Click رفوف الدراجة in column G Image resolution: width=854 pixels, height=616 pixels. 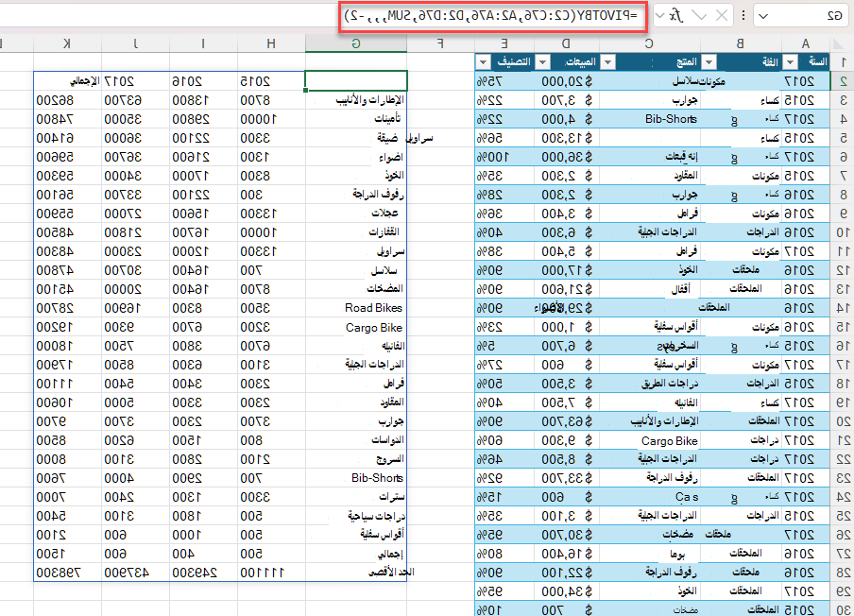tap(378, 195)
